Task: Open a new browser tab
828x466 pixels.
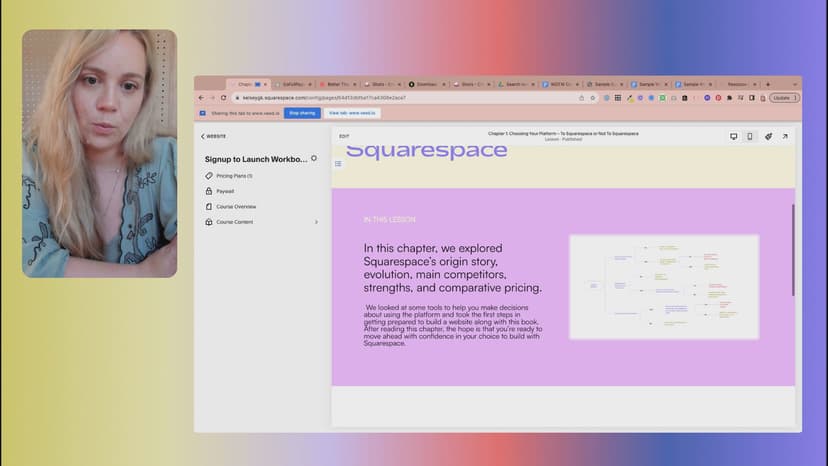Action: click(767, 84)
